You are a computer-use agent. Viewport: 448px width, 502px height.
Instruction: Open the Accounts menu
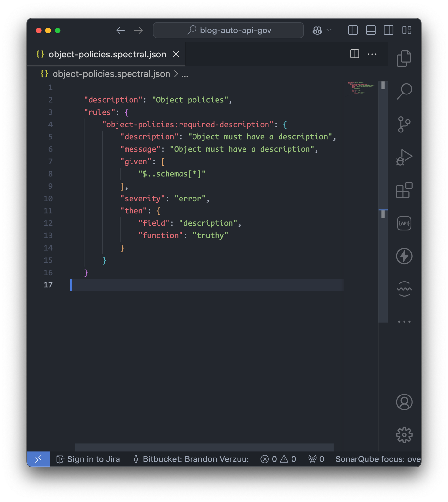(404, 402)
